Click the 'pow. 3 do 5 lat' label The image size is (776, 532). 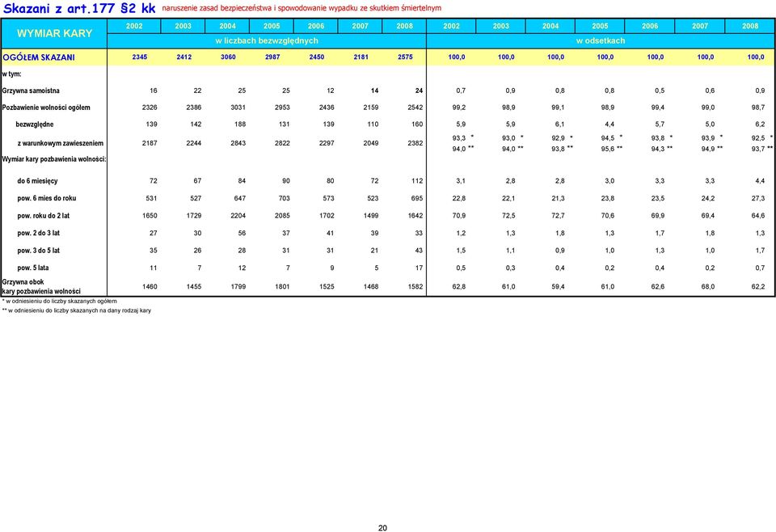coord(38,250)
